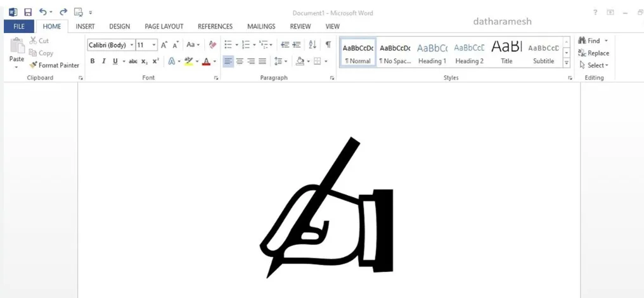The image size is (644, 298).
Task: Switch to the INSERT ribbon tab
Action: (85, 27)
